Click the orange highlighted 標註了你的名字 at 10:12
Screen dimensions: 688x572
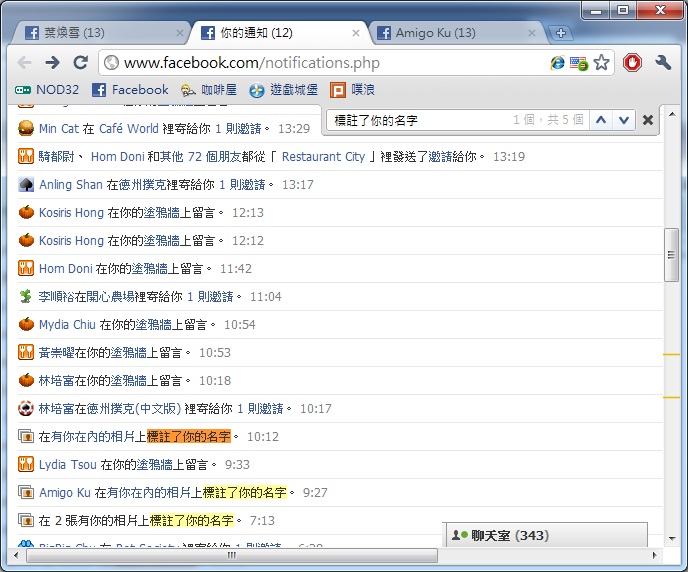click(x=189, y=437)
